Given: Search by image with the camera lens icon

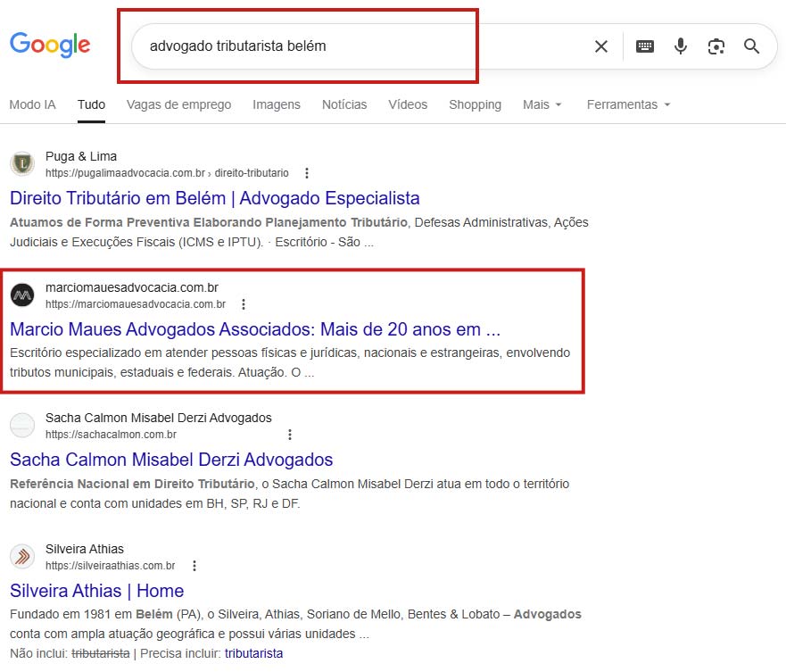Looking at the screenshot, I should (x=716, y=46).
